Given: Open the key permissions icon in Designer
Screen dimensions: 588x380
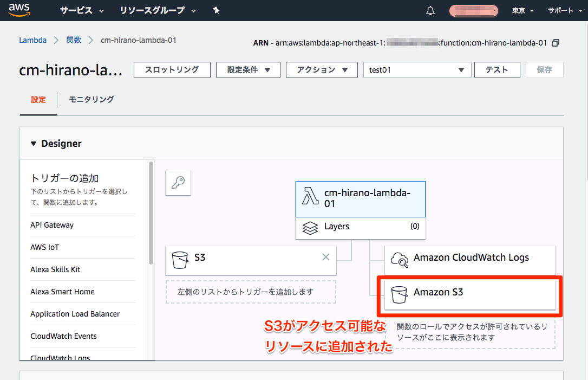Looking at the screenshot, I should tap(178, 183).
